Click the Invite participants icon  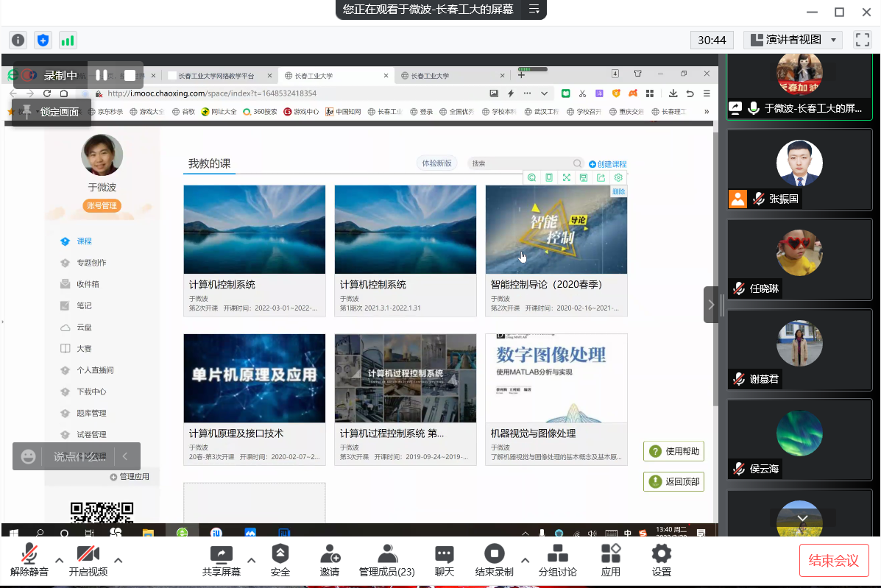330,555
